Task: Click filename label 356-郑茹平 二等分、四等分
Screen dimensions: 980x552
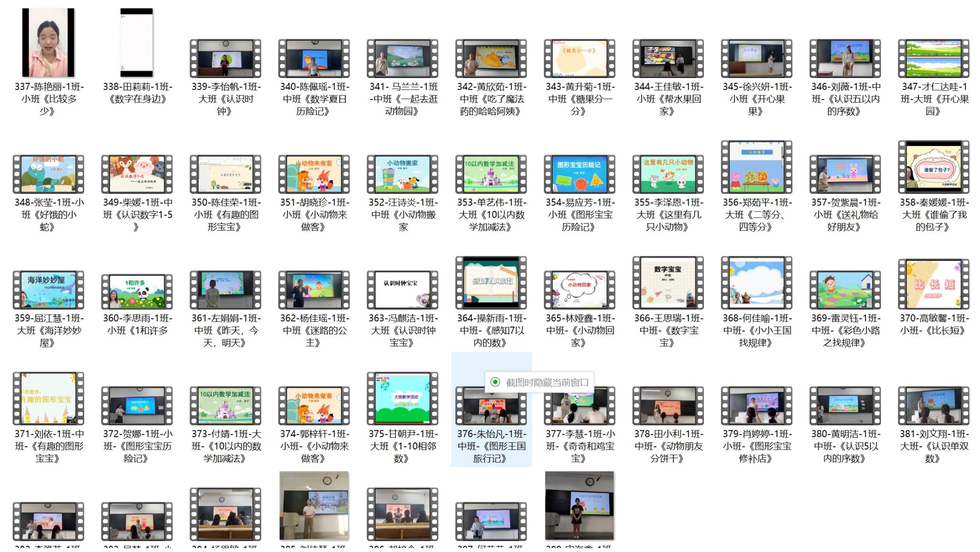Action: 756,214
